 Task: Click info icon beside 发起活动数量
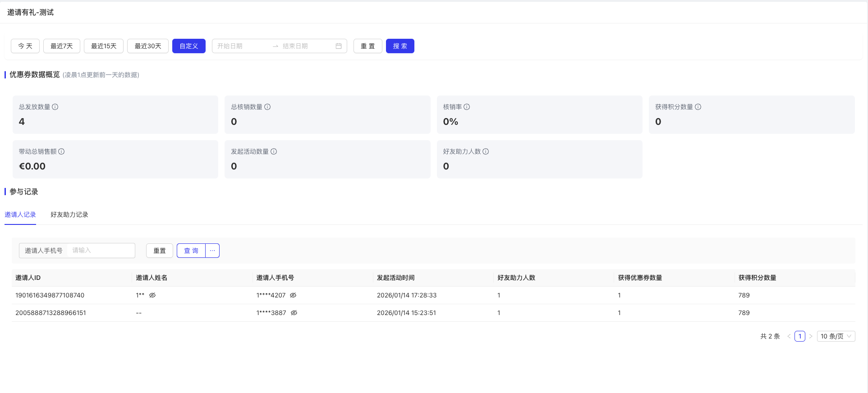pos(274,151)
